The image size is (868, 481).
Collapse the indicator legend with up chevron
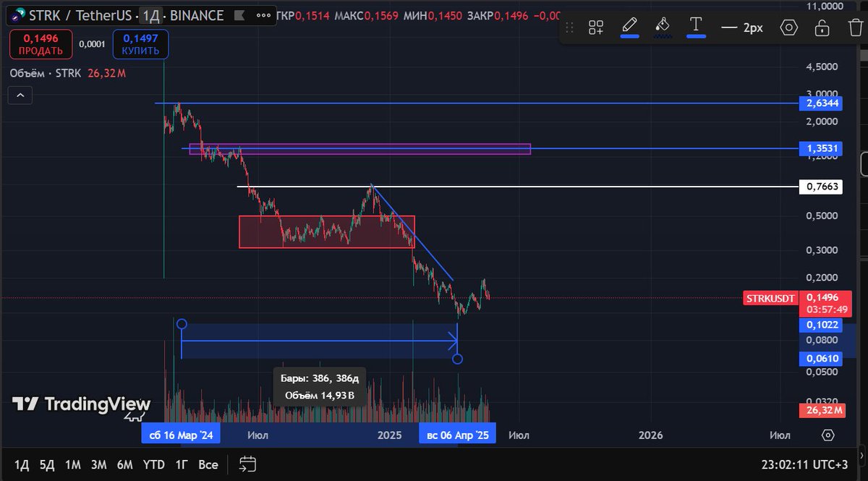coord(20,95)
